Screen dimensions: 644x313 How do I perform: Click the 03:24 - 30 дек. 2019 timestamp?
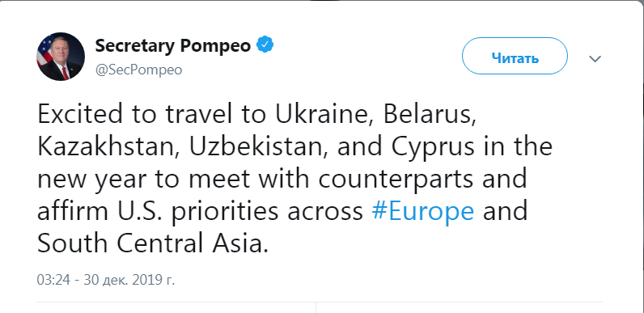(x=106, y=280)
